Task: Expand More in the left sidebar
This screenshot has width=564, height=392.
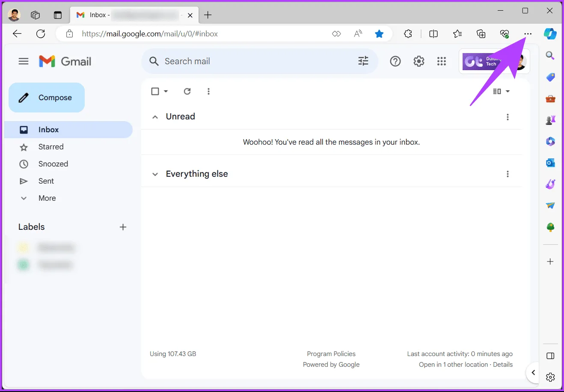Action: [47, 198]
